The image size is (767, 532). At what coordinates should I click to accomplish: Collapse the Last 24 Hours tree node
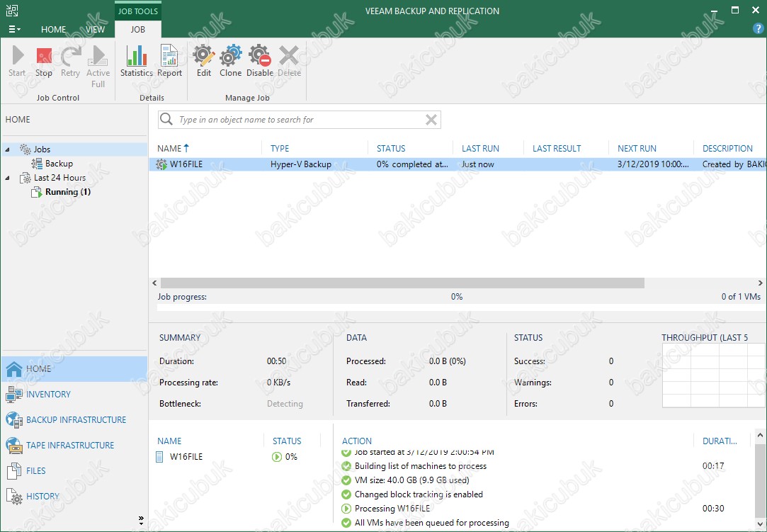point(7,178)
